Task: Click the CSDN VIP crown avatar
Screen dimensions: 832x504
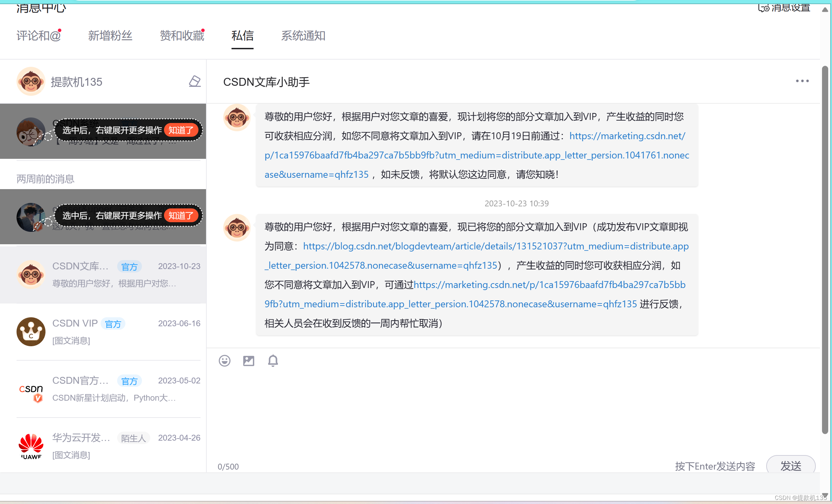Action: 31,331
